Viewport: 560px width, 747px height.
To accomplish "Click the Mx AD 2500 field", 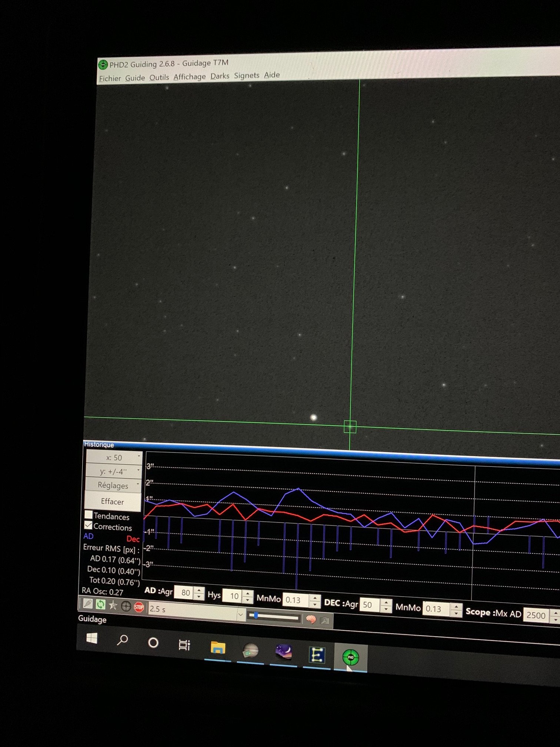I will (536, 615).
